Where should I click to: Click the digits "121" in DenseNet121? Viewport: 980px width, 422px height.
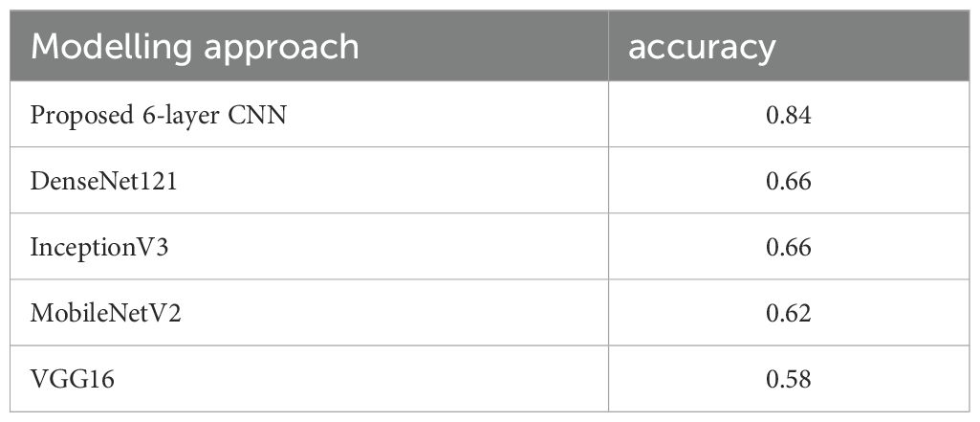coord(157,181)
